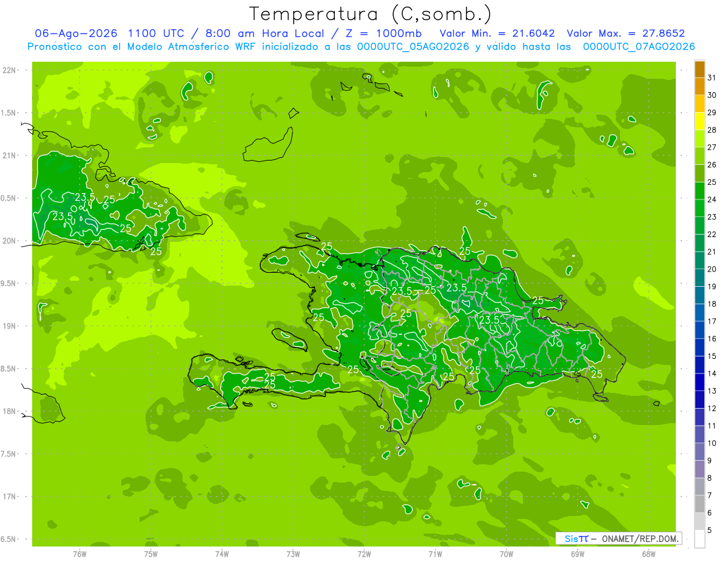This screenshot has width=728, height=562.
Task: Click the lime colorbar swatch between 27 and 28
Action: [699, 139]
